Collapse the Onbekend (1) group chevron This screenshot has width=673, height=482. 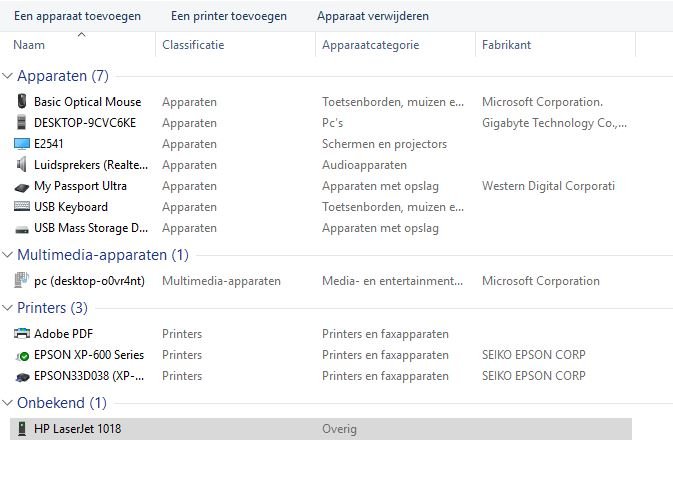pyautogui.click(x=7, y=403)
